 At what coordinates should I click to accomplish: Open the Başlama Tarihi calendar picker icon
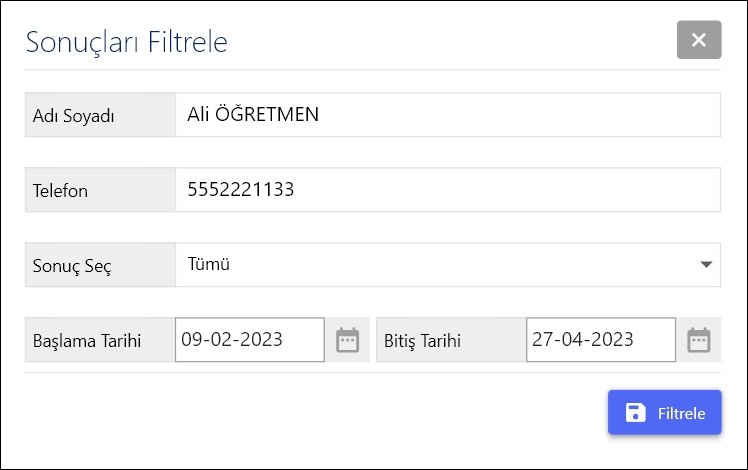347,340
